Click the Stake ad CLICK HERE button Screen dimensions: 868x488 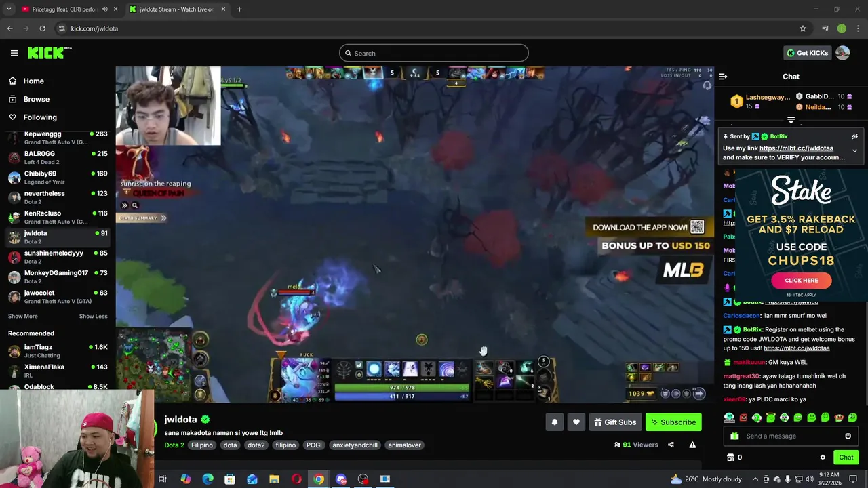(x=801, y=280)
